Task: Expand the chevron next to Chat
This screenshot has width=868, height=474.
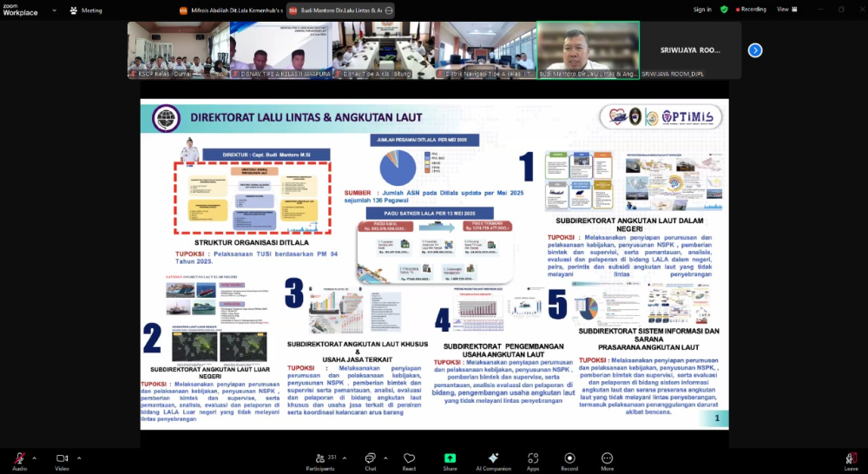Action: (385, 458)
